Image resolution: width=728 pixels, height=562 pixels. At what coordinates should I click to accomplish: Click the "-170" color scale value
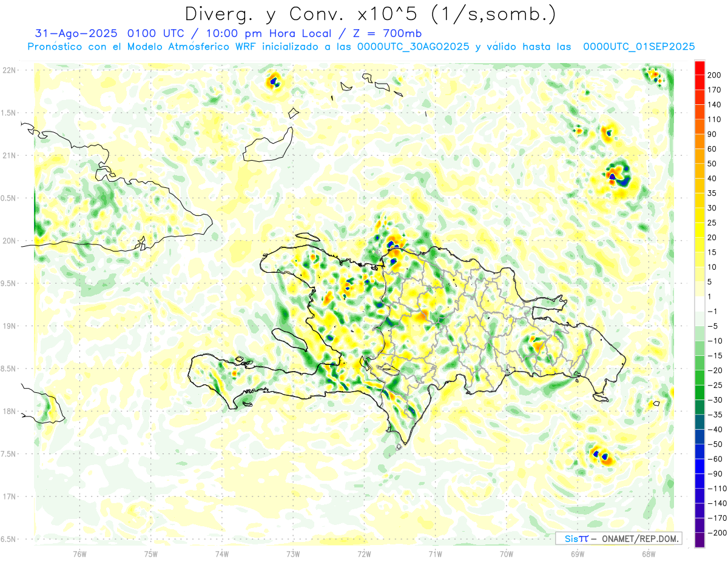click(x=717, y=518)
